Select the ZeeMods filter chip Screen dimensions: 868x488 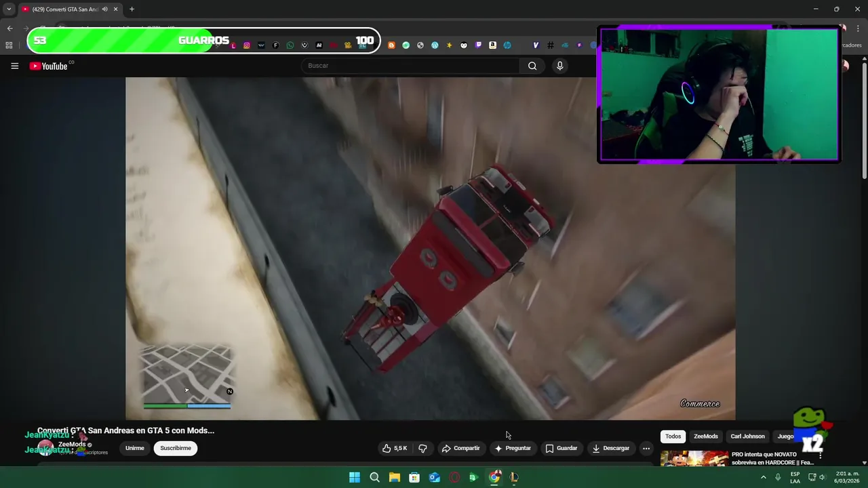tap(705, 436)
